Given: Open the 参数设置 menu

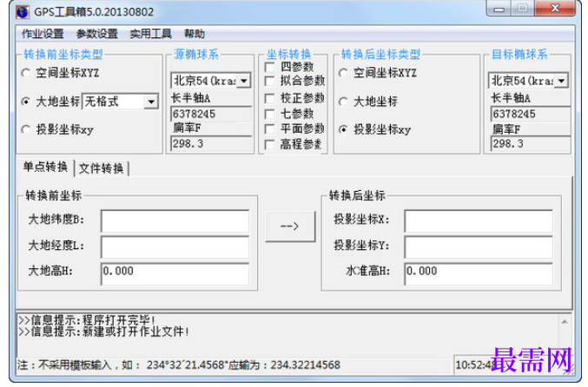Looking at the screenshot, I should (96, 34).
